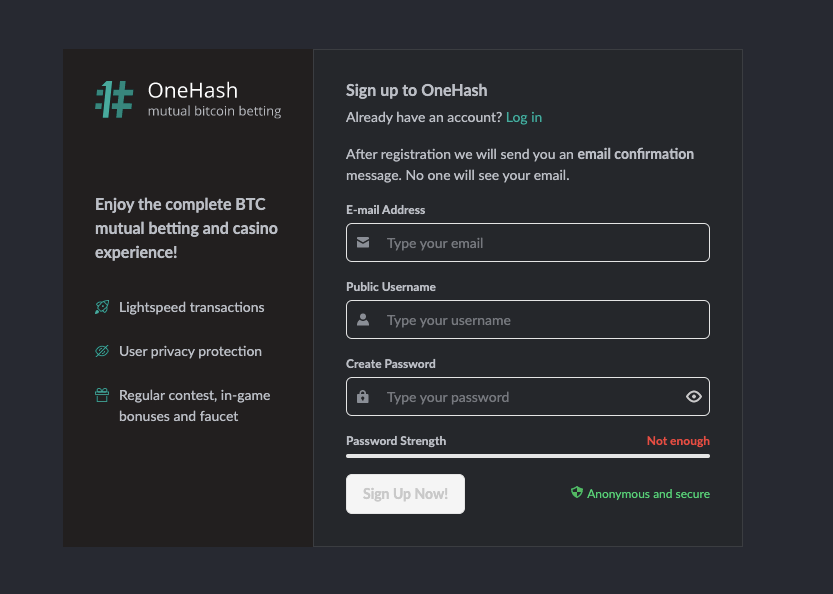Click the Password Strength progress bar

[528, 456]
